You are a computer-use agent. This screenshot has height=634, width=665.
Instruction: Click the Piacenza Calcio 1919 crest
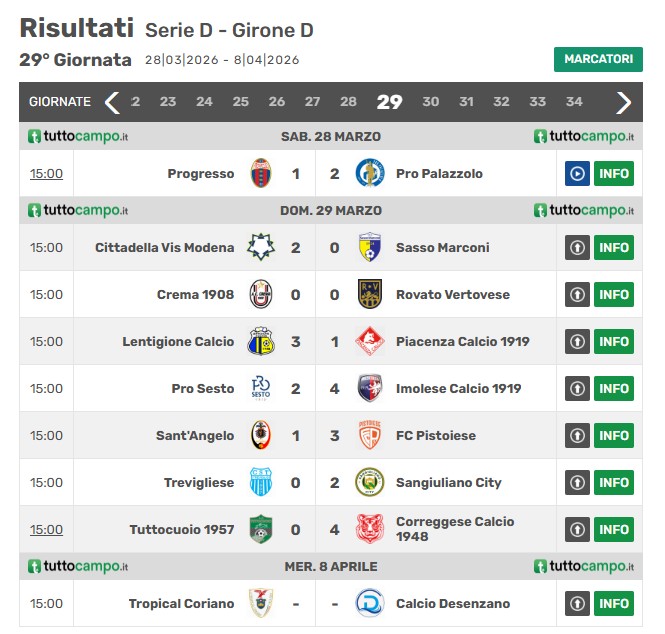coord(369,341)
